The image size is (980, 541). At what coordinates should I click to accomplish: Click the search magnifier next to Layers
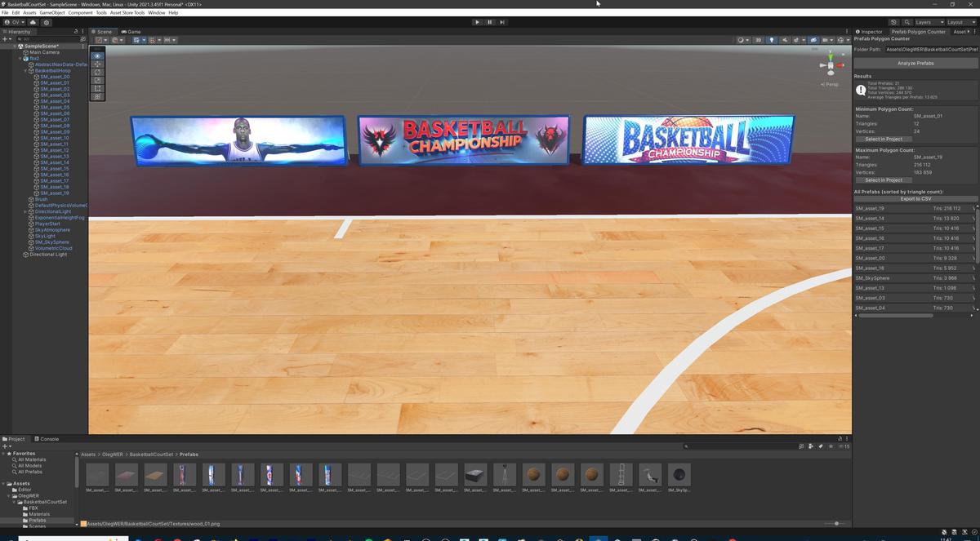click(907, 22)
